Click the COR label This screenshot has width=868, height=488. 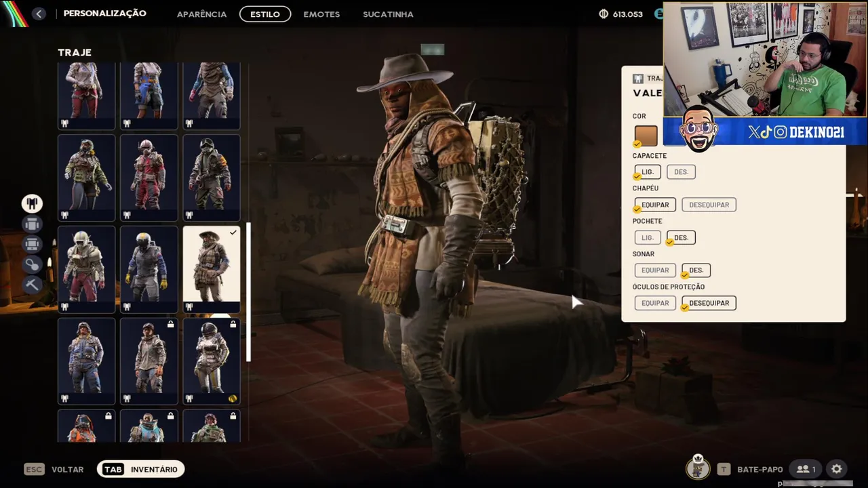point(639,116)
